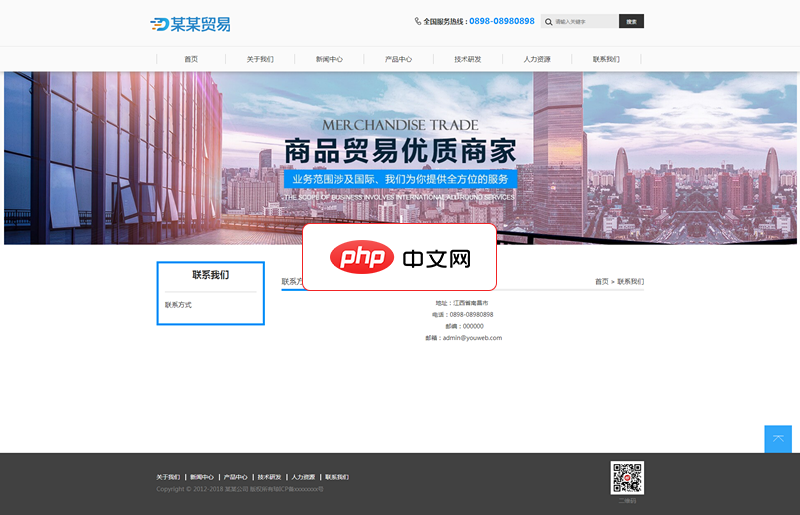Open the 产品中心 navigation item
Viewport: 800px width, 515px height.
398,59
